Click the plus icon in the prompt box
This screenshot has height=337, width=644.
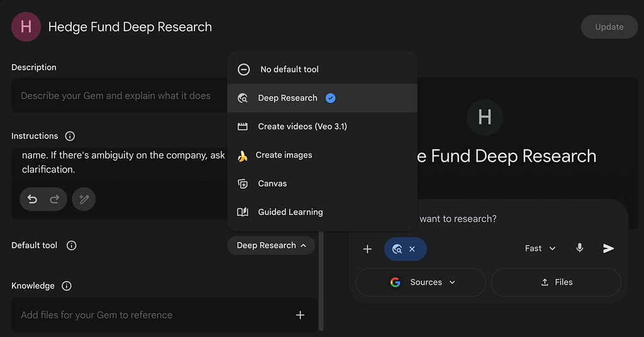coord(367,249)
